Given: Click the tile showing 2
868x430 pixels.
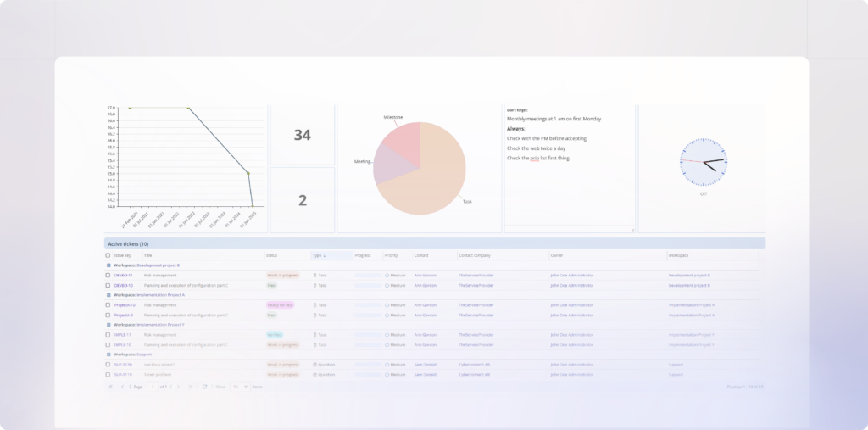Looking at the screenshot, I should 303,200.
